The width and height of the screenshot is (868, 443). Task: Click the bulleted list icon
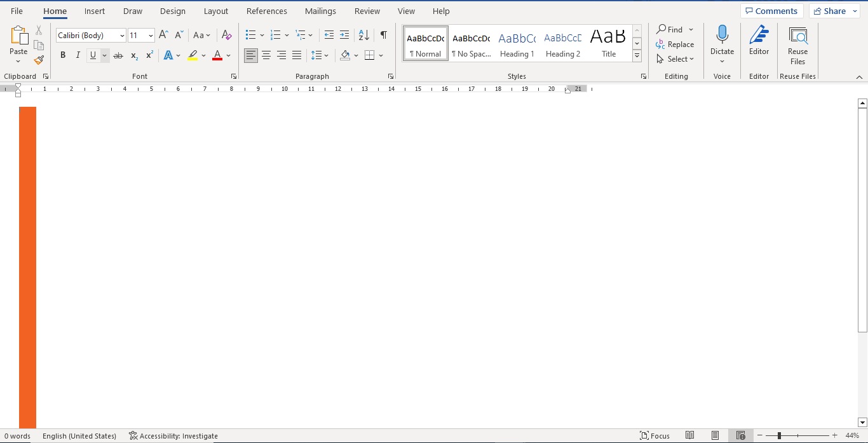click(250, 35)
